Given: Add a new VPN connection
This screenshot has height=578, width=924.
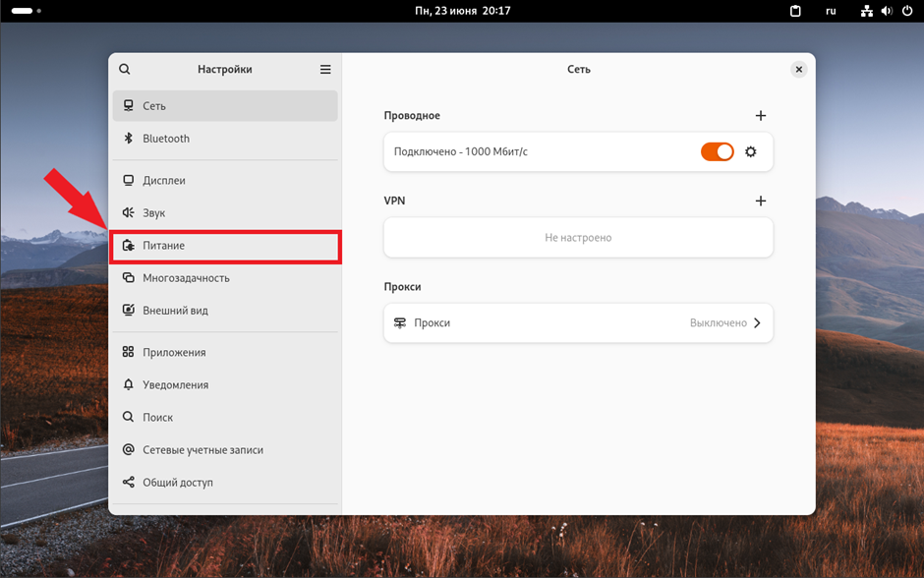Looking at the screenshot, I should 760,201.
